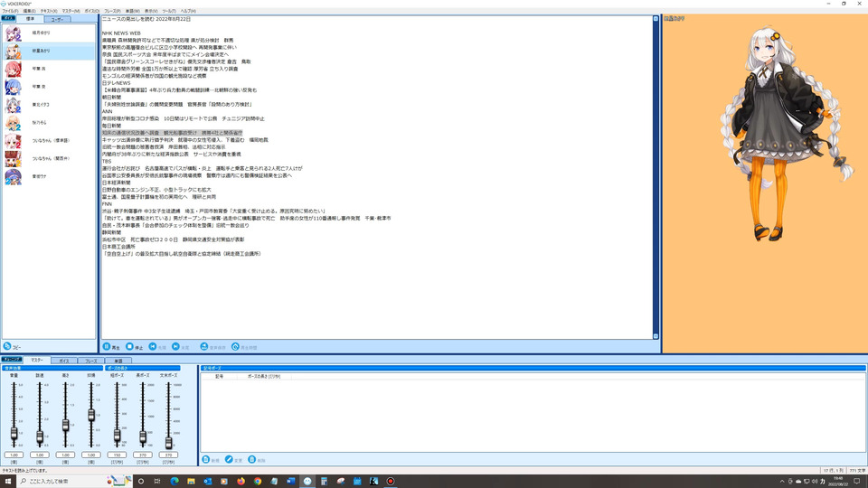Click the text editor scrollbar down arrow
Image resolution: width=868 pixels, height=488 pixels.
[x=656, y=336]
